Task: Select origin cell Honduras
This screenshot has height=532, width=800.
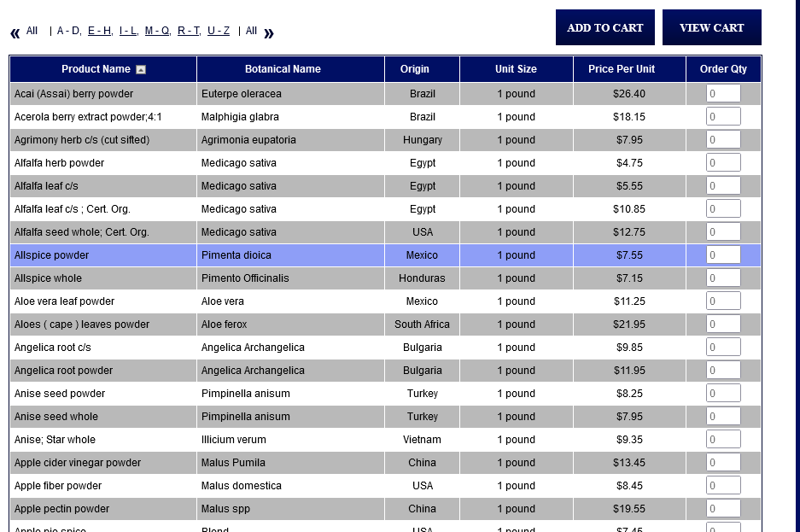Action: [x=422, y=278]
